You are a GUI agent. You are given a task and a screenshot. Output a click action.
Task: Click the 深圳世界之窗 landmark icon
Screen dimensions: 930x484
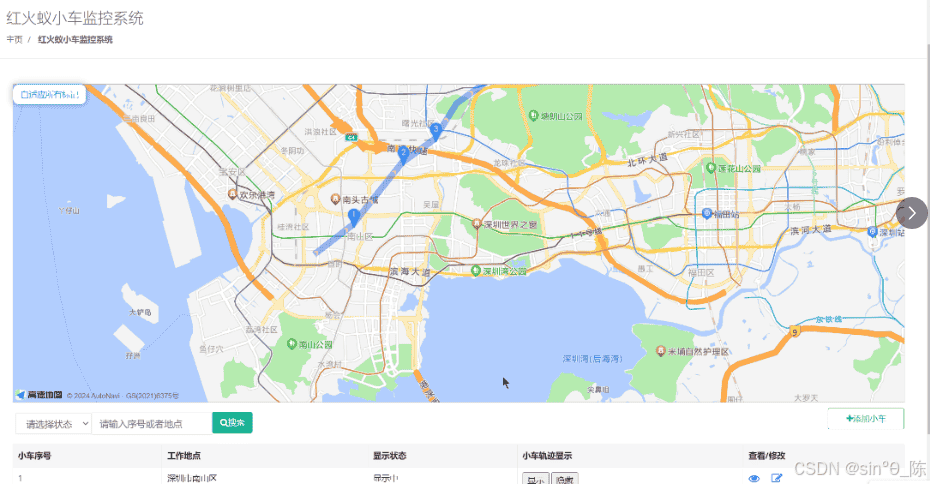coord(477,224)
